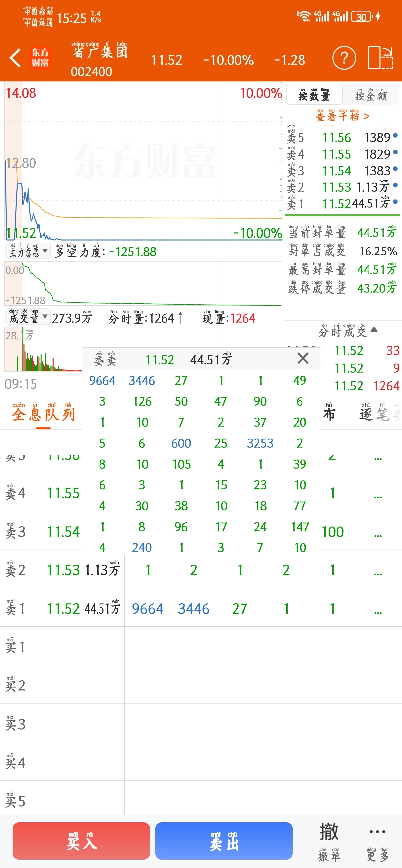
Task: Tap 封单占成交 16.25% value
Action: point(378,251)
